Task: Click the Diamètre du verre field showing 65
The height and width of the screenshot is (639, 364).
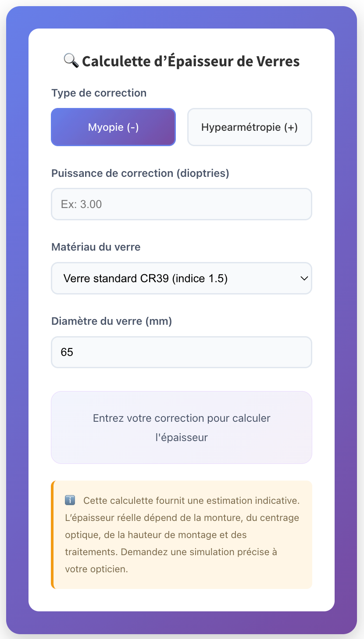Action: point(181,352)
